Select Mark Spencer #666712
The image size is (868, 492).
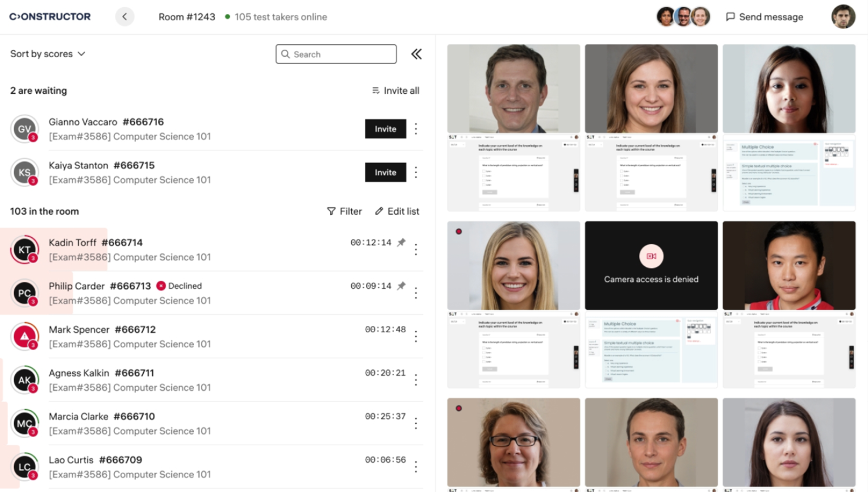[102, 329]
